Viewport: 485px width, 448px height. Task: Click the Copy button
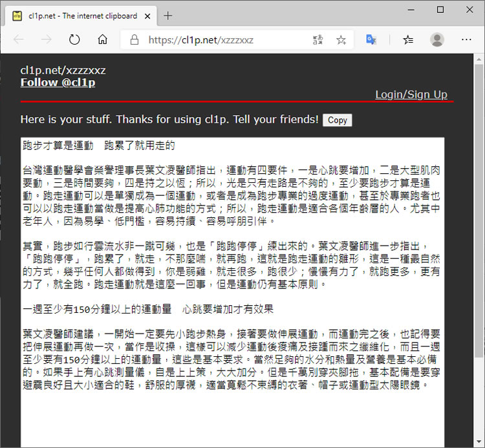pos(337,120)
